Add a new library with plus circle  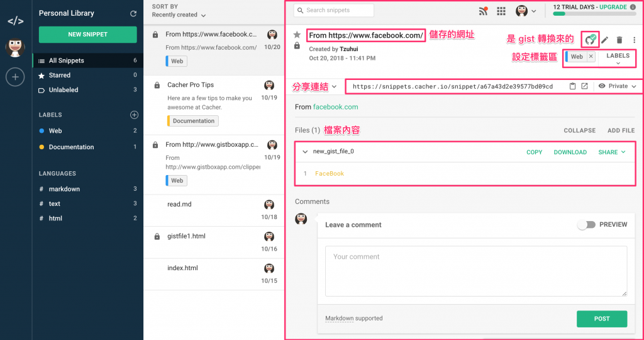15,77
